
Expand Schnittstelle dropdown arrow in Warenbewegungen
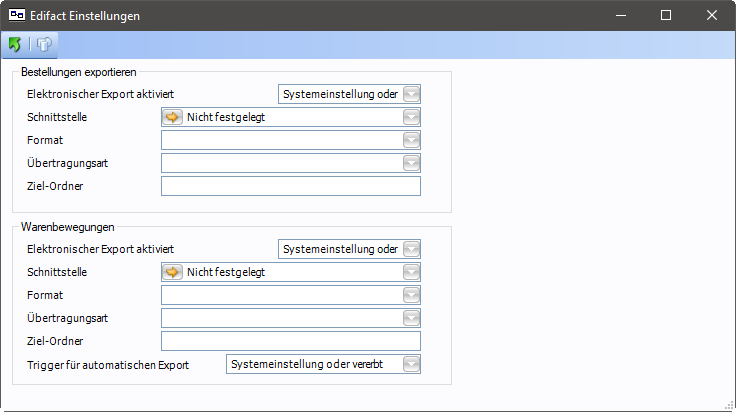[410, 272]
